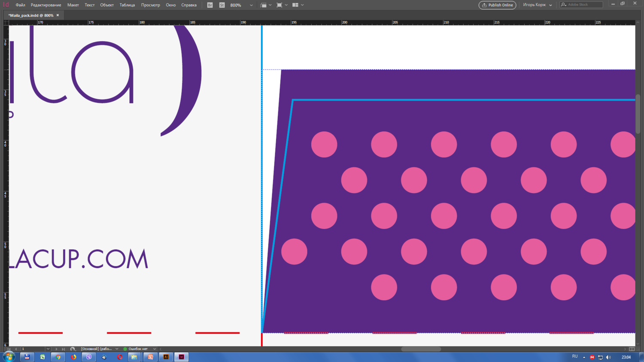Click the open-in-explorer status icon

pos(73,349)
